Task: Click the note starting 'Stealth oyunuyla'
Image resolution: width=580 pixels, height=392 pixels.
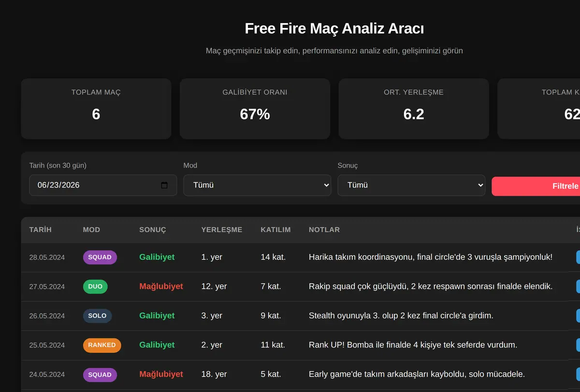Action: coord(401,316)
